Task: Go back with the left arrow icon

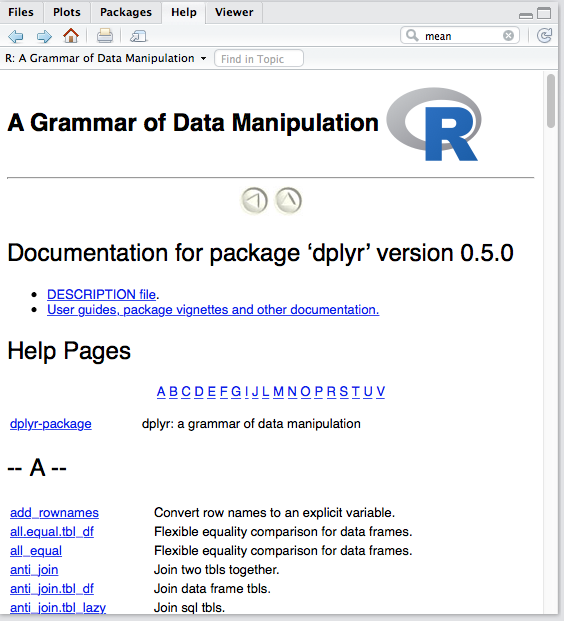Action: tap(16, 36)
